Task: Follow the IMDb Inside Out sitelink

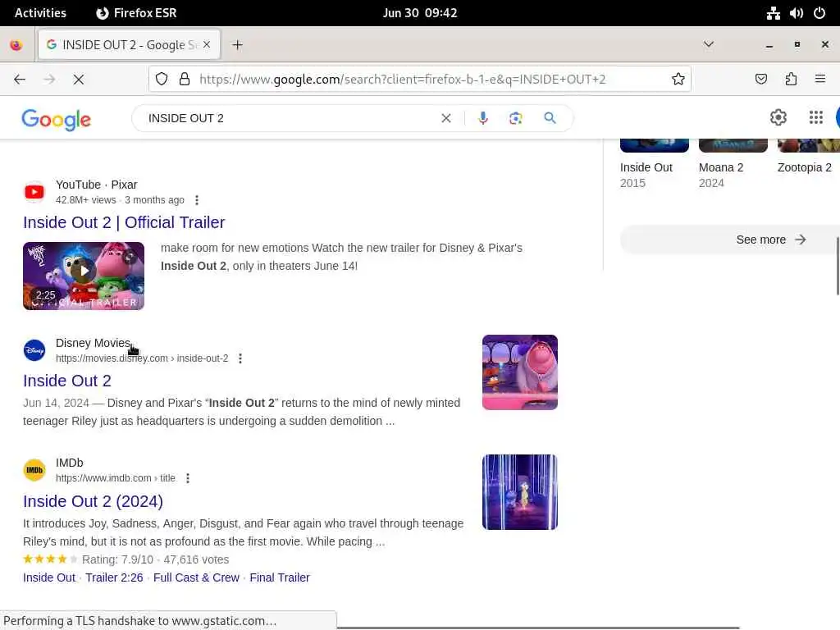Action: (x=49, y=577)
